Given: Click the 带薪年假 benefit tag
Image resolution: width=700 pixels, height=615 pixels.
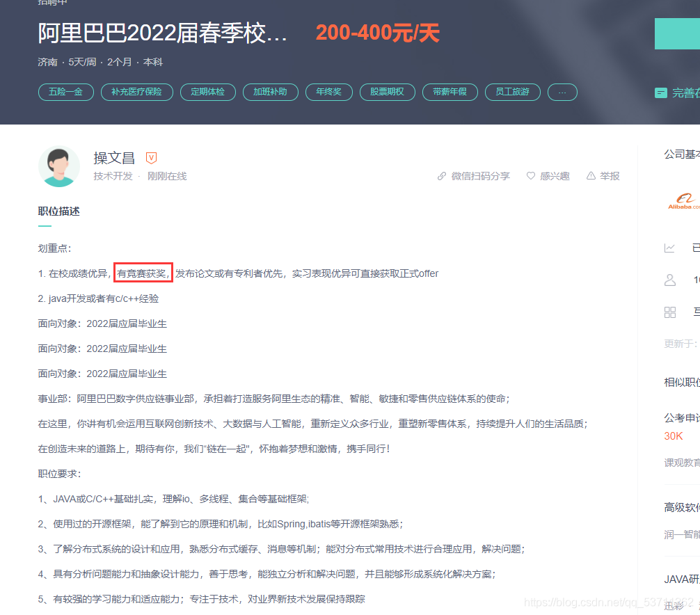Looking at the screenshot, I should pyautogui.click(x=450, y=92).
